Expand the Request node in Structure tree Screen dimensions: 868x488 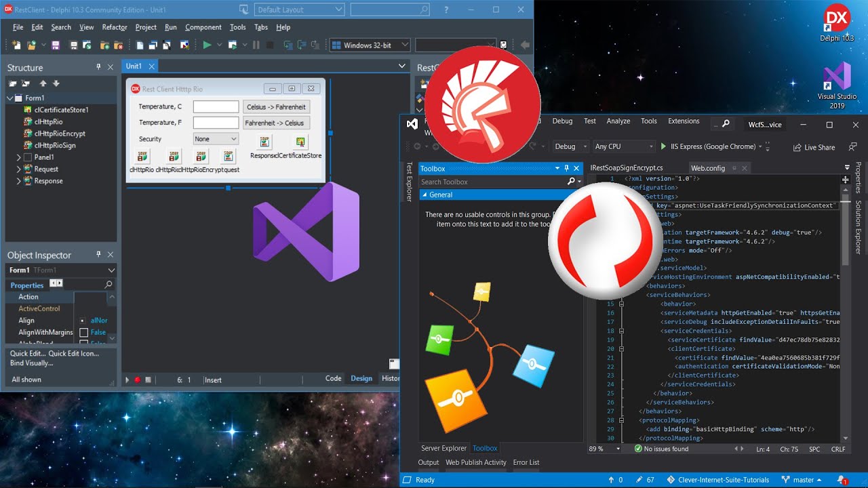pyautogui.click(x=19, y=169)
